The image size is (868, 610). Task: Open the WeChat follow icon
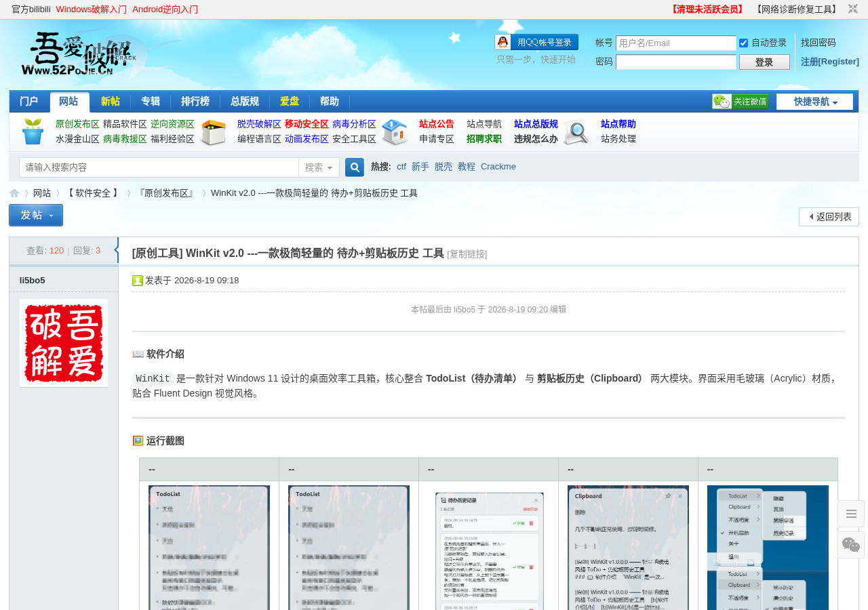tap(741, 102)
